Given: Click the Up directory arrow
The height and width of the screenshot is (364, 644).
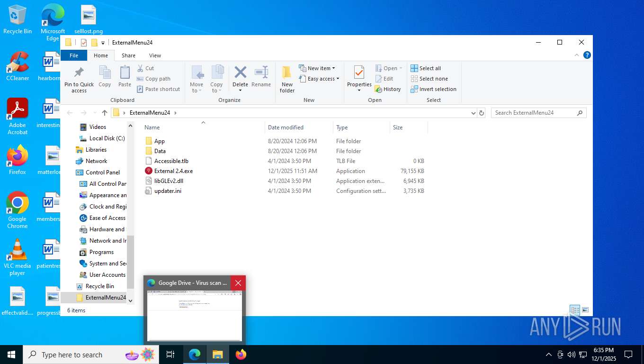Looking at the screenshot, I should pos(105,113).
